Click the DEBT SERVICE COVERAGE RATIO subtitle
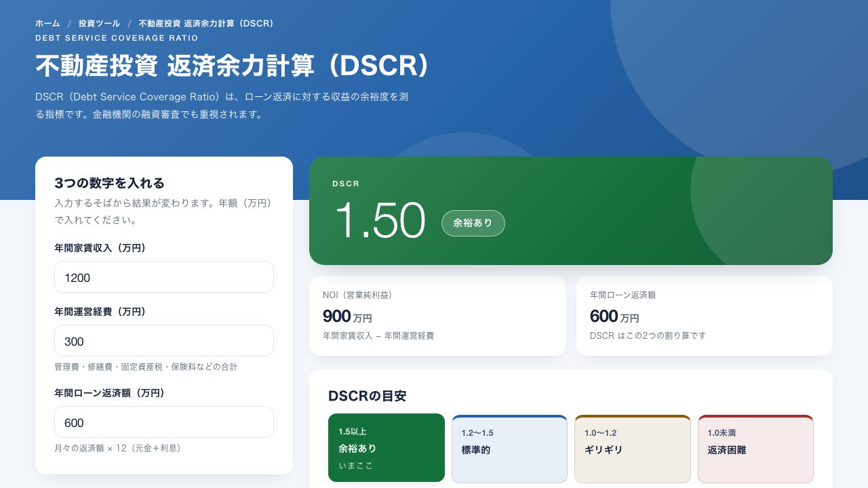The height and width of the screenshot is (488, 868). coord(117,38)
